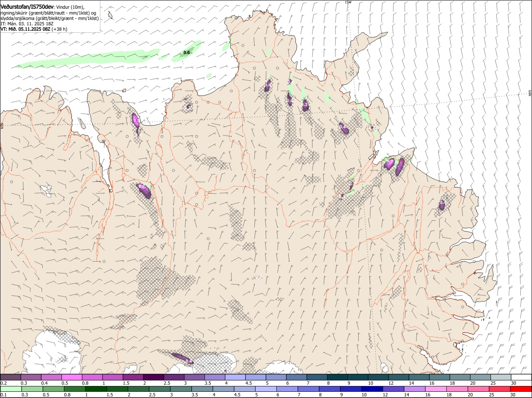Click the 'slydda/snjókoma' legend description line
This screenshot has width=532, height=398.
(49, 19)
